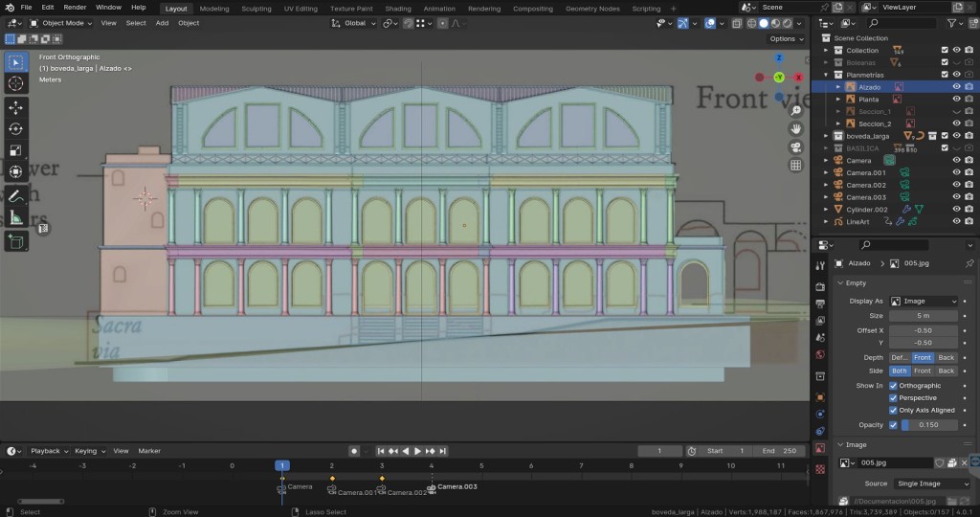The width and height of the screenshot is (980, 517).
Task: Adjust the Opacity slider
Action: [x=928, y=425]
